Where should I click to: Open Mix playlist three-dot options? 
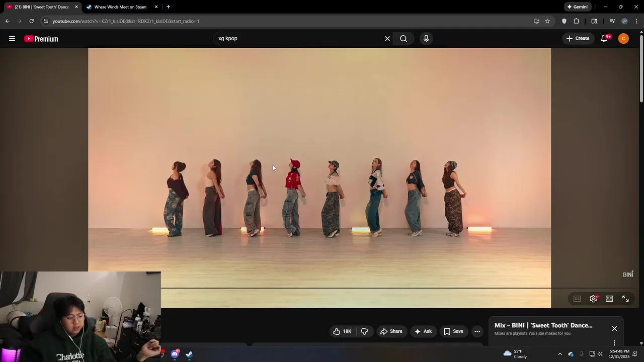614,343
